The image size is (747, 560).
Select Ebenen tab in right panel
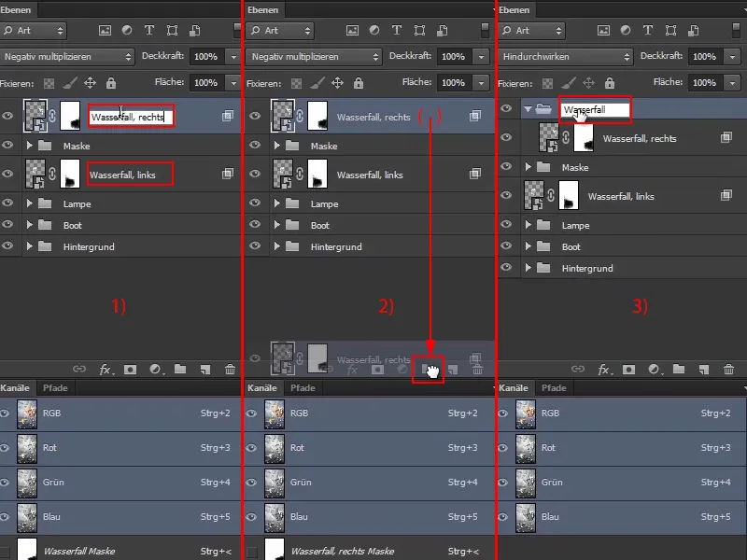(x=514, y=9)
